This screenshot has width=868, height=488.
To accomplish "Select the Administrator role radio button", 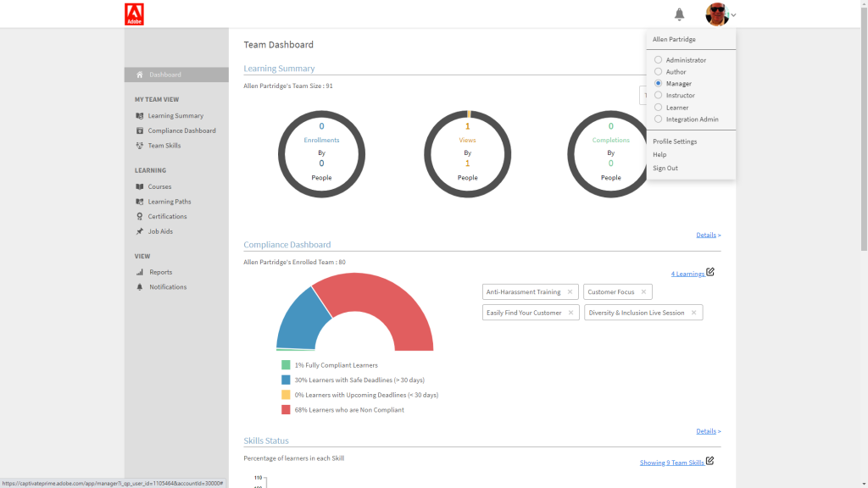I will click(x=658, y=59).
